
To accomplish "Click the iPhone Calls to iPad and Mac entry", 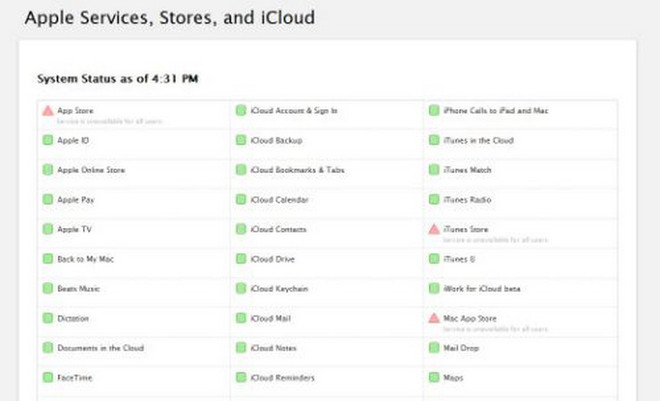I will 494,111.
